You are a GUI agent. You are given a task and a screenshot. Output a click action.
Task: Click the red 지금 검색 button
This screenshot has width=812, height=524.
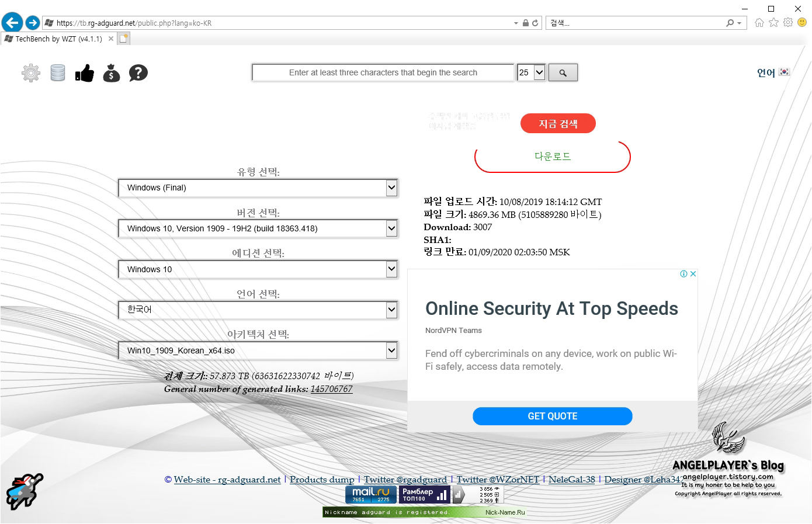[558, 123]
